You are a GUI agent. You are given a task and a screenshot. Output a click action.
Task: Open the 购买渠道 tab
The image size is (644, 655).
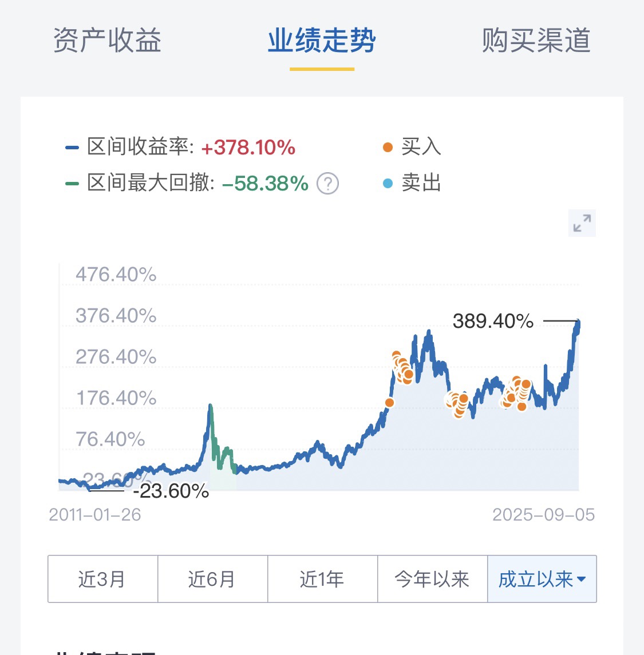tap(536, 41)
